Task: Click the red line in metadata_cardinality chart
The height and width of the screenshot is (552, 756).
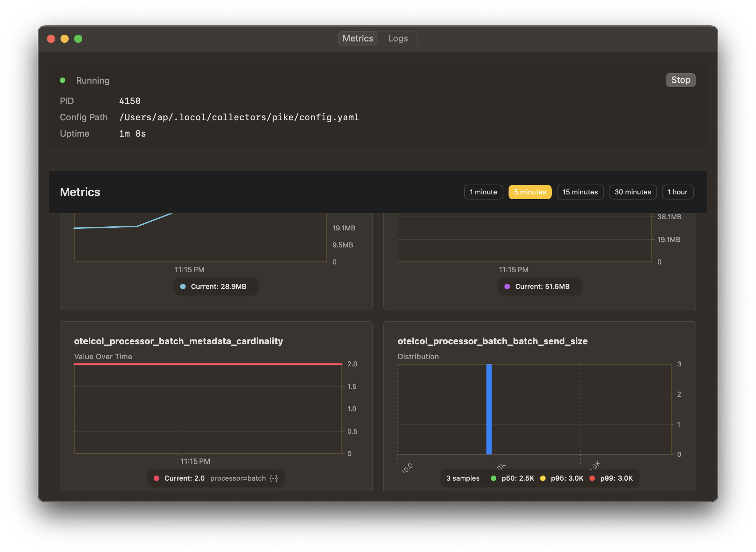Action: pos(208,364)
